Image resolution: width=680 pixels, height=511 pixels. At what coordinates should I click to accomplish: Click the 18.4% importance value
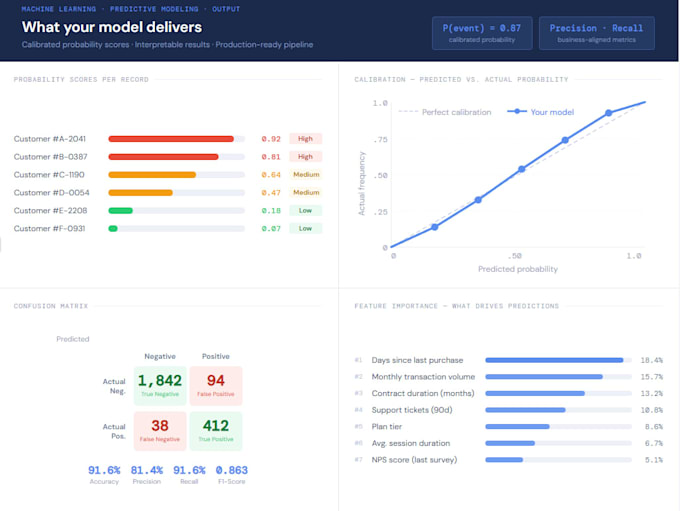click(651, 360)
